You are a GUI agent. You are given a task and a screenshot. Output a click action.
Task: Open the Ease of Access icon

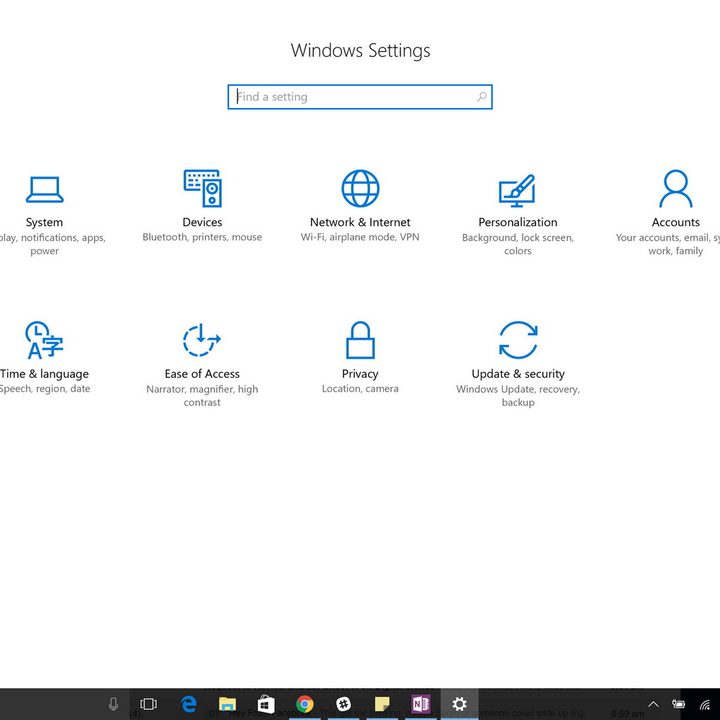(202, 340)
